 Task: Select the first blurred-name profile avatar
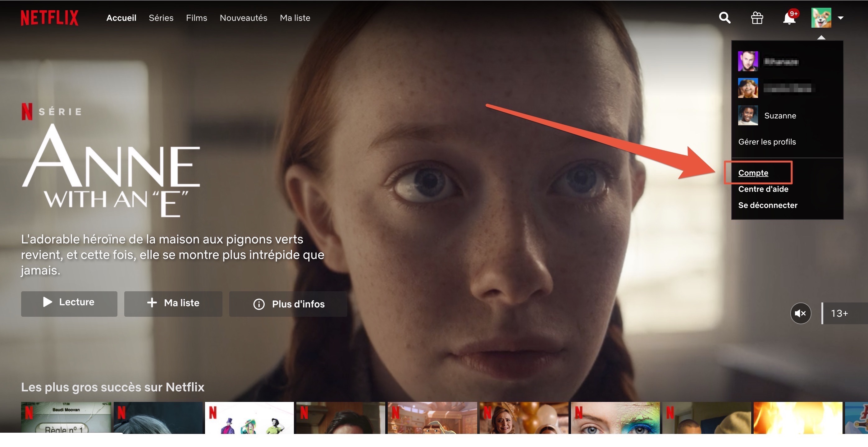tap(748, 61)
